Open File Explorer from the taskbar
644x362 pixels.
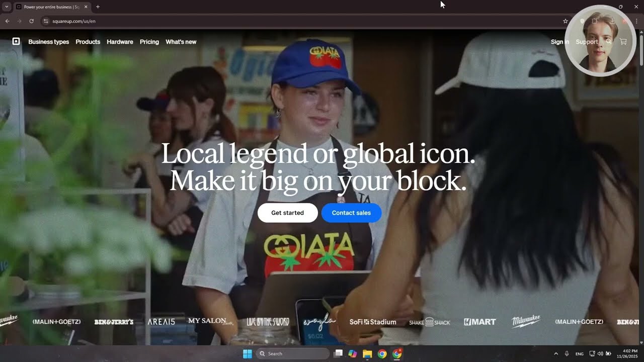tap(367, 353)
